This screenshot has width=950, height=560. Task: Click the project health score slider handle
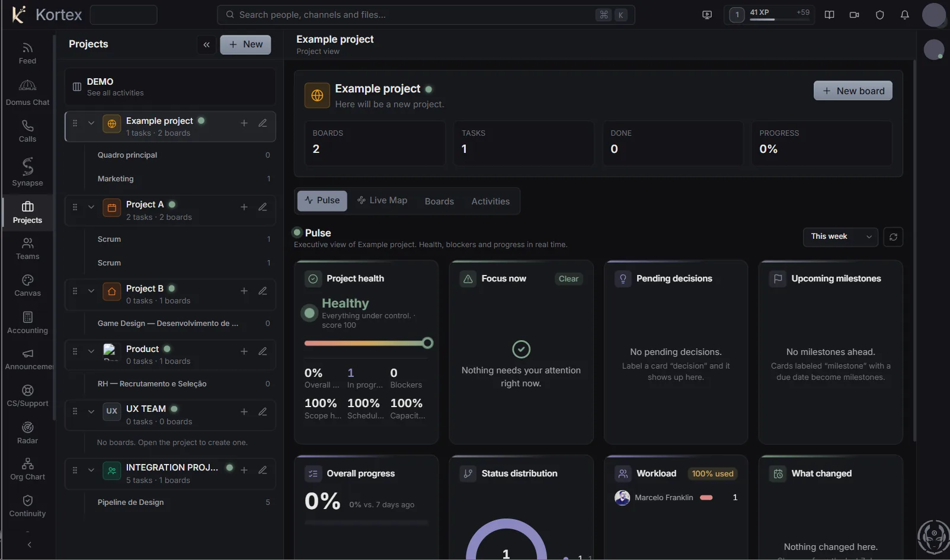[427, 343]
